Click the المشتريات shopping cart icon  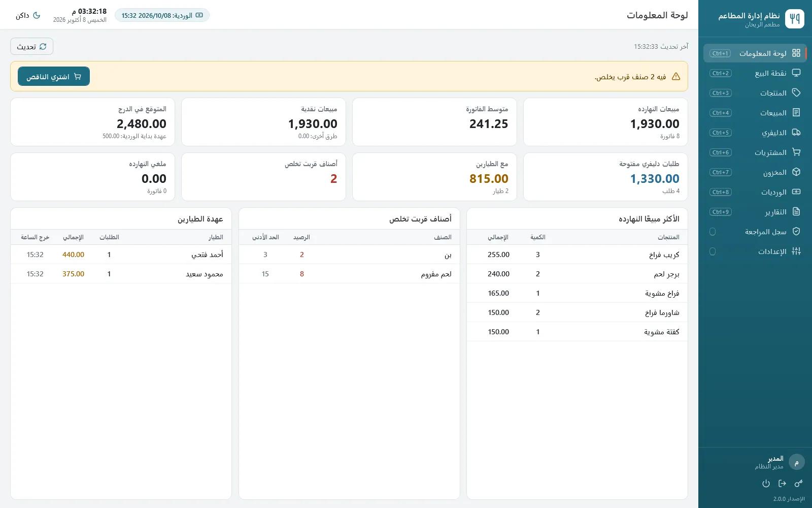pyautogui.click(x=796, y=152)
